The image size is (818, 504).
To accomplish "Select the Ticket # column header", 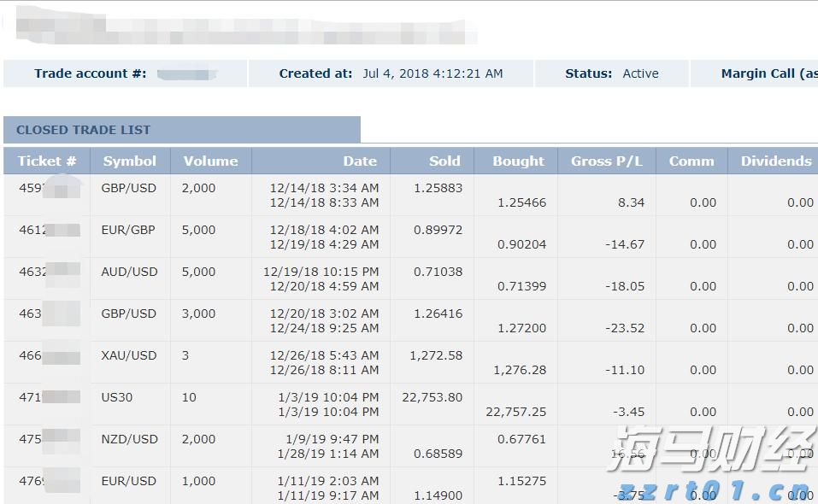I will tap(47, 161).
